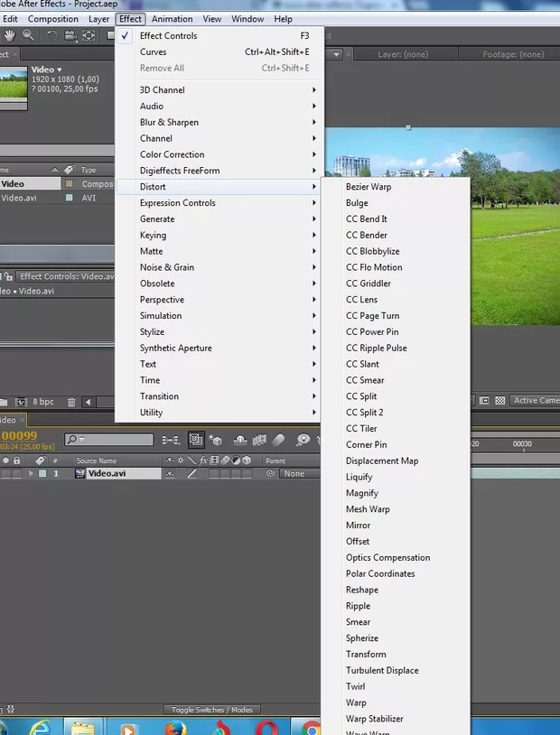This screenshot has width=560, height=735.
Task: Open the Parent dropdown set to None
Action: (x=297, y=474)
